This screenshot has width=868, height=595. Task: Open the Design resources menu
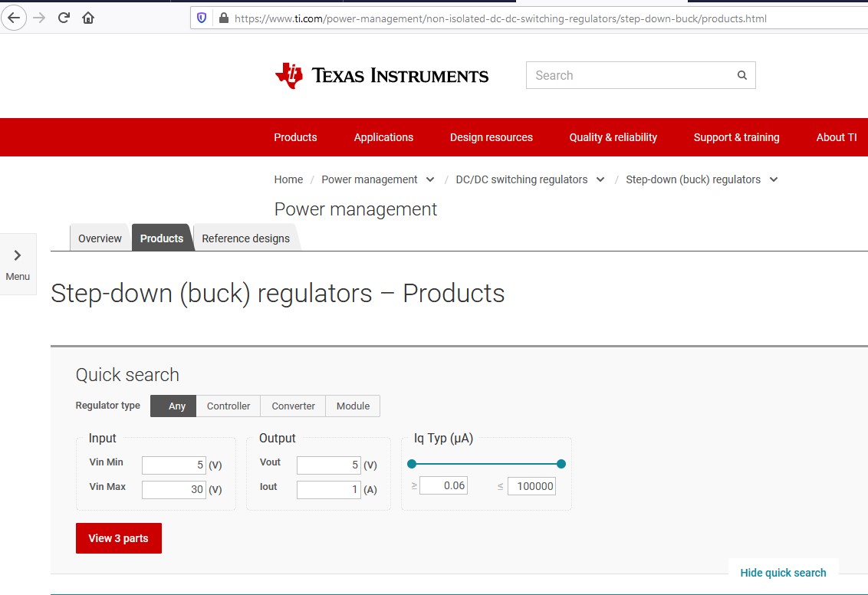492,137
